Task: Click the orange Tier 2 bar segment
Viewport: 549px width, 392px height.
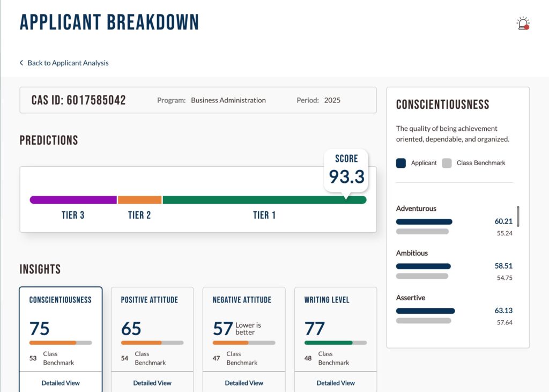Action: point(139,200)
